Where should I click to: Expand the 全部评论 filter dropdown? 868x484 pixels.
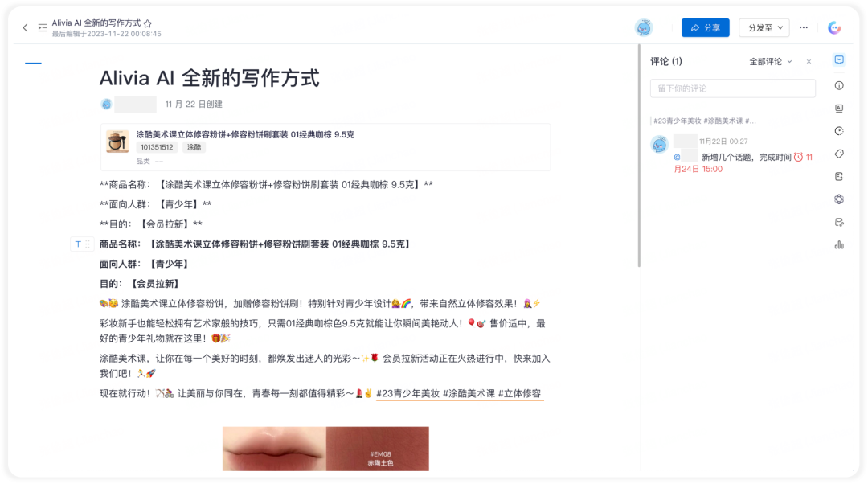770,61
